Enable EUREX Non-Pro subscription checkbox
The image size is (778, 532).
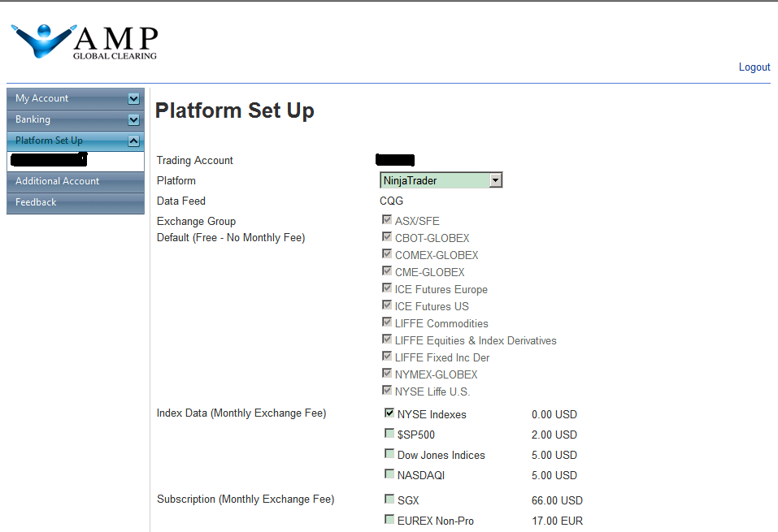pyautogui.click(x=389, y=519)
